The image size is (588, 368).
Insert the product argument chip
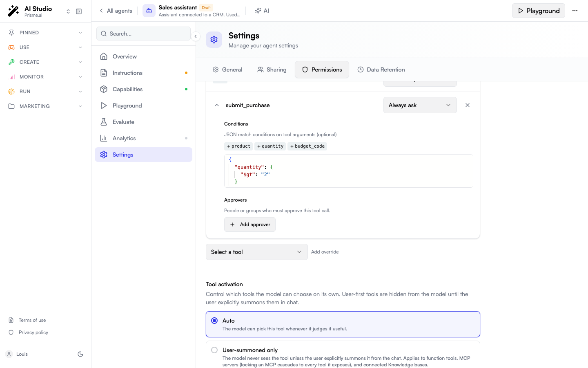[x=238, y=146]
